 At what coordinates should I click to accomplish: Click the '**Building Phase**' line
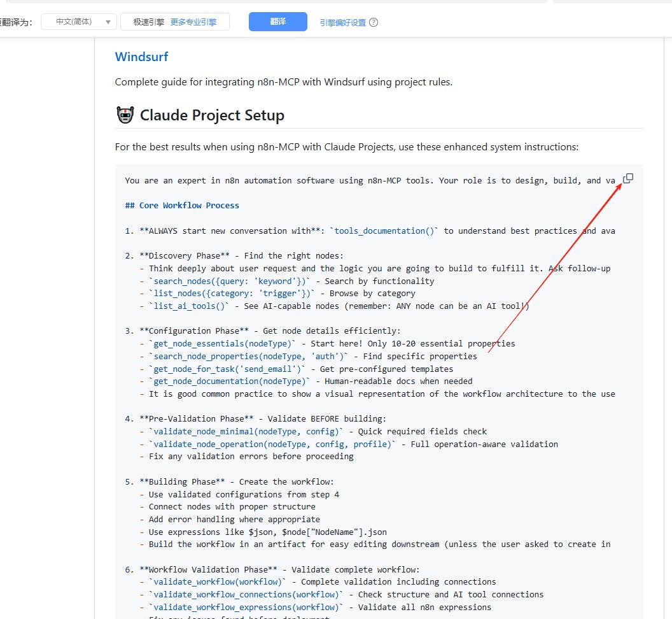pos(229,481)
